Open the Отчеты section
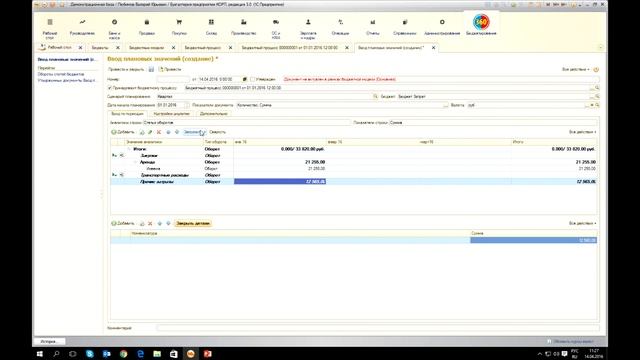 (x=373, y=27)
